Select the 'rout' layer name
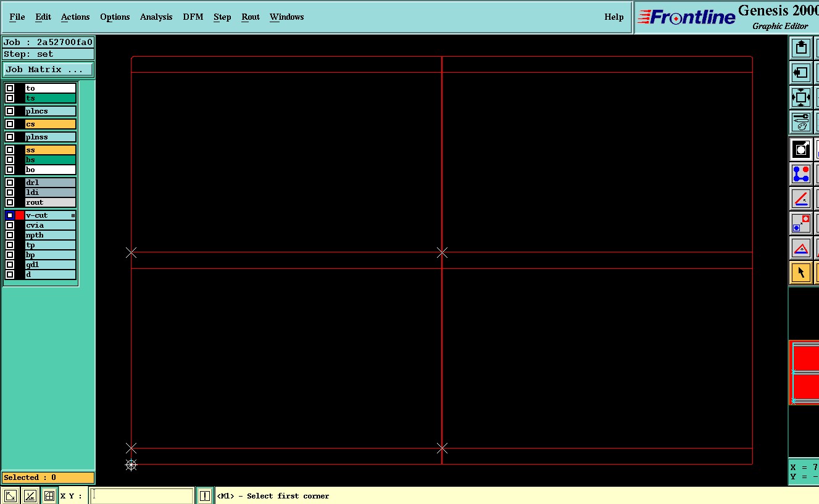Image resolution: width=819 pixels, height=504 pixels. point(50,202)
